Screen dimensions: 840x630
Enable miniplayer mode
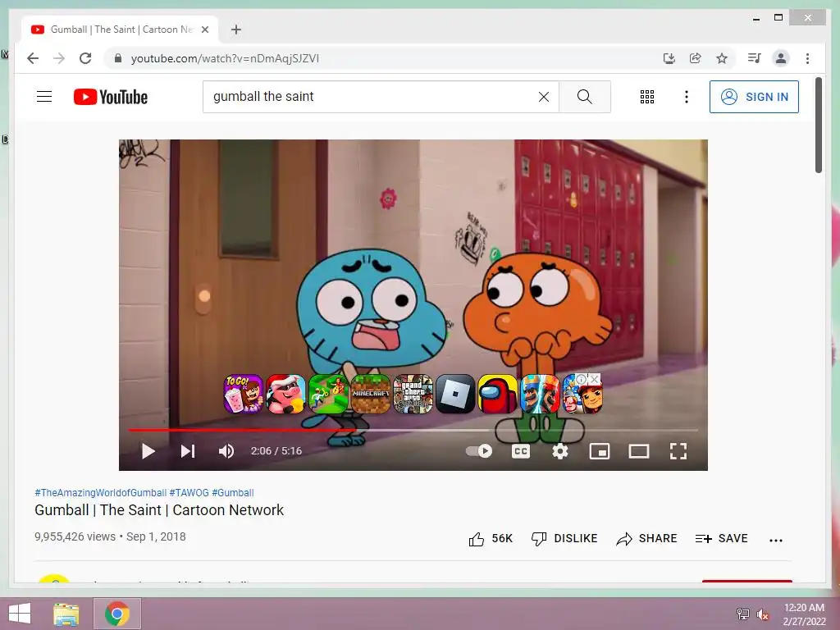599,451
